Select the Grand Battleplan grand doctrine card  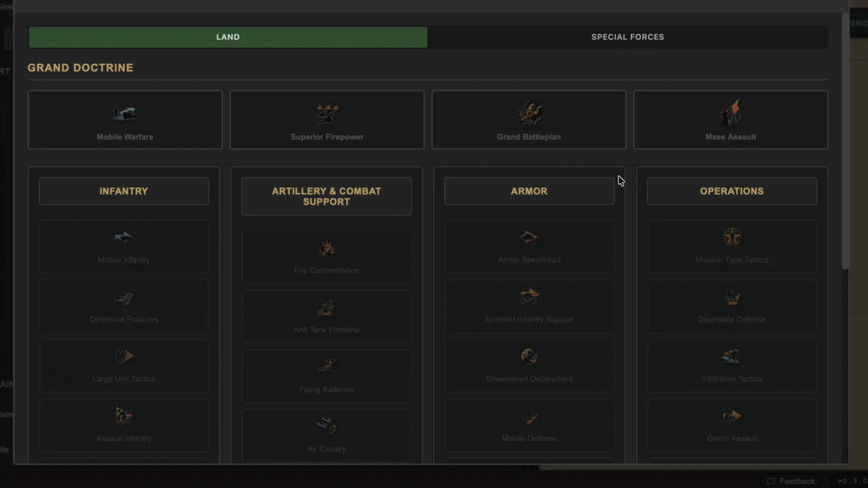click(x=529, y=120)
